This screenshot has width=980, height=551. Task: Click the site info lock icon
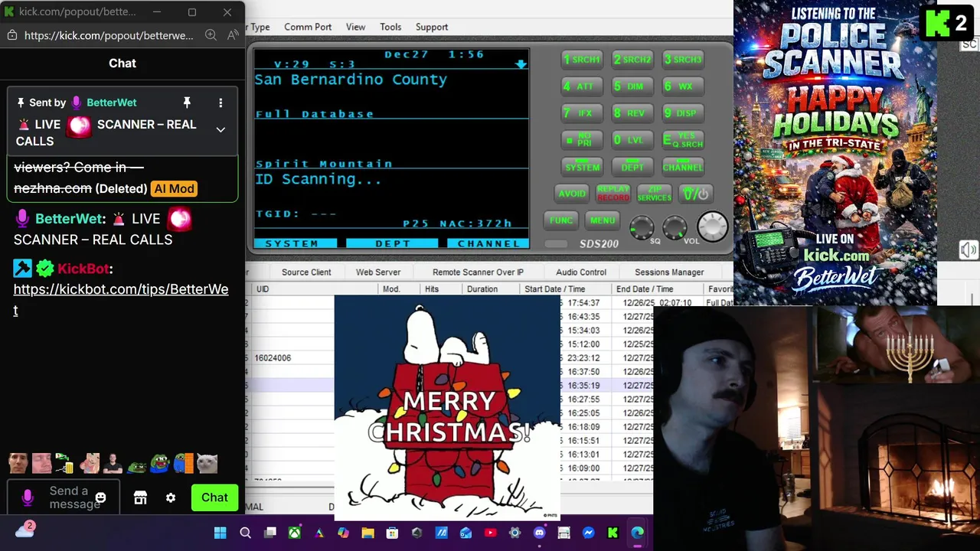(11, 35)
